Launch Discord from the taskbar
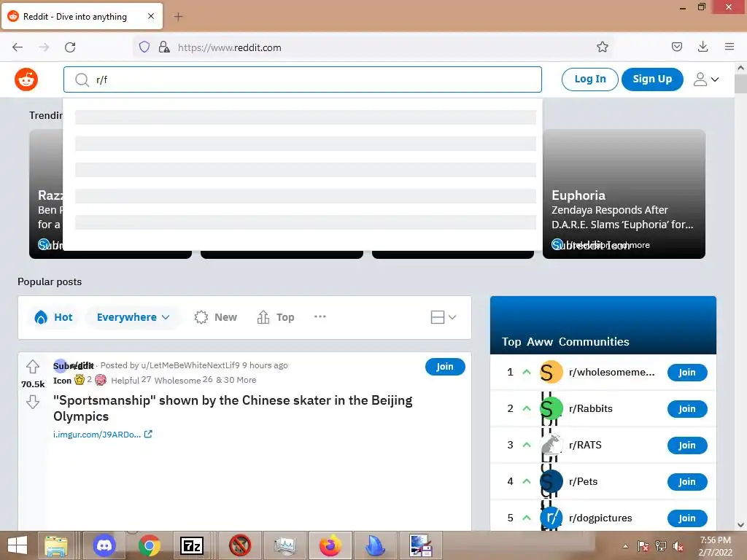 tap(104, 545)
